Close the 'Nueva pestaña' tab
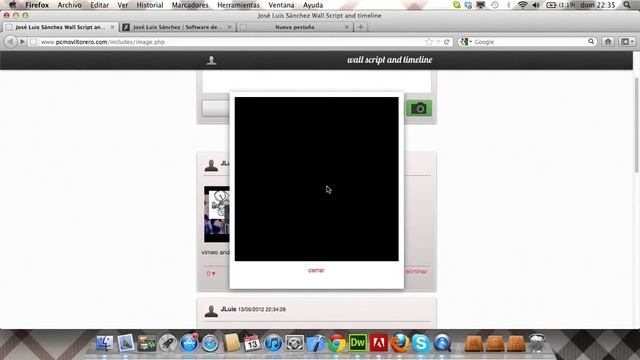Screen dimensions: 640x360 point(347,27)
